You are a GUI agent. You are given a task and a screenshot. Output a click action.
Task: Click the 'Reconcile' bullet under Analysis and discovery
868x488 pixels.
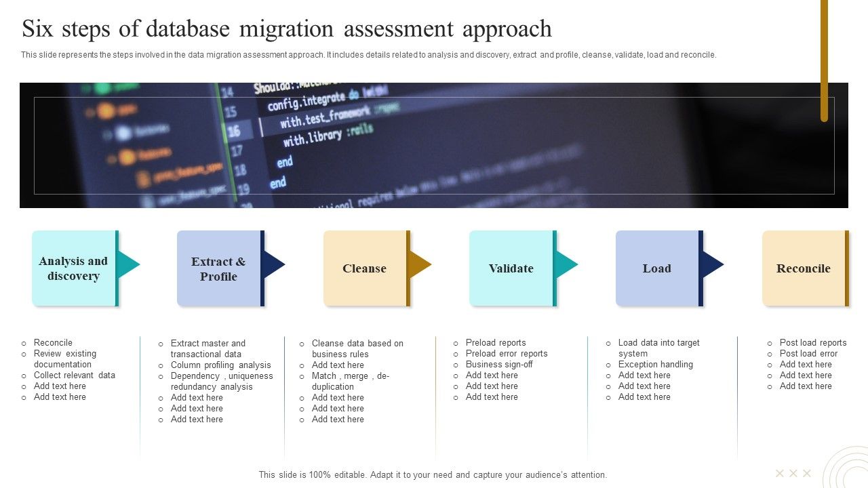[53, 343]
